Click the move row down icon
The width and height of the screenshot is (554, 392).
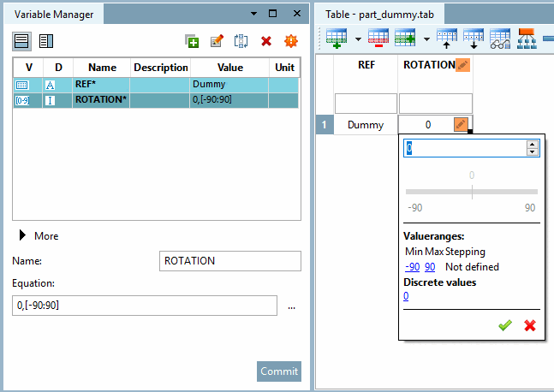(474, 39)
